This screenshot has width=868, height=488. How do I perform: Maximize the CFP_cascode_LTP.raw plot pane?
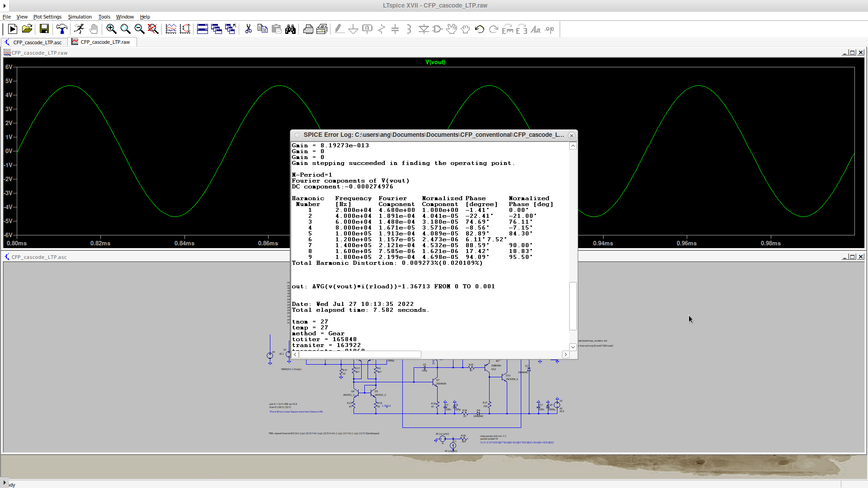click(852, 53)
